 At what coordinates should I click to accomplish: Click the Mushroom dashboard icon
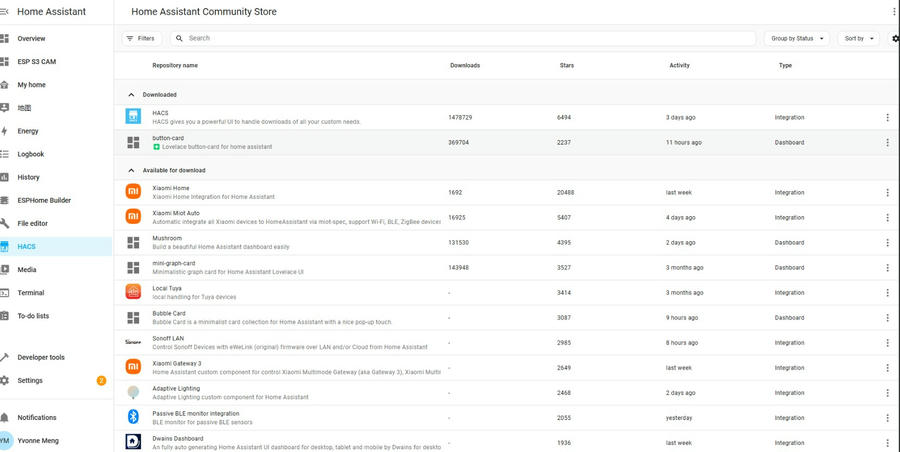tap(133, 242)
